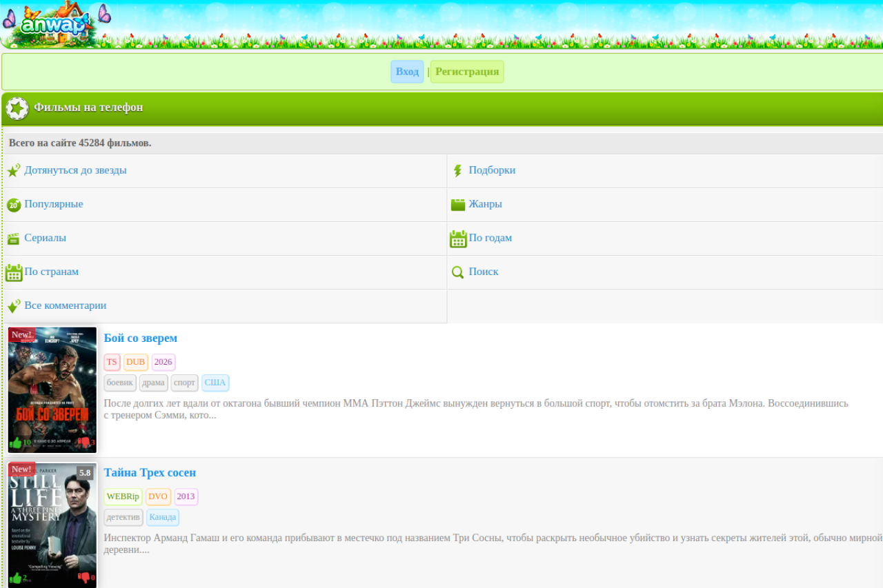The height and width of the screenshot is (588, 883).
Task: Open the Тайна Трех сосен movie title
Action: tap(150, 472)
